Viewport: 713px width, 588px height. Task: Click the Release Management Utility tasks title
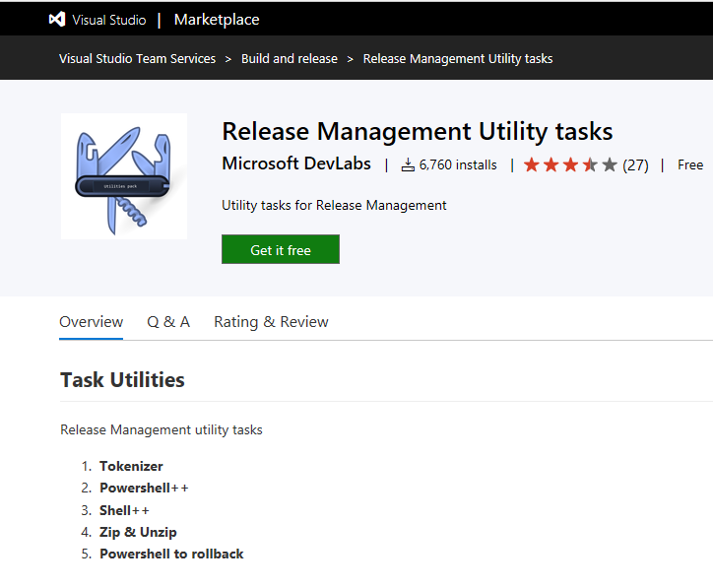[418, 131]
